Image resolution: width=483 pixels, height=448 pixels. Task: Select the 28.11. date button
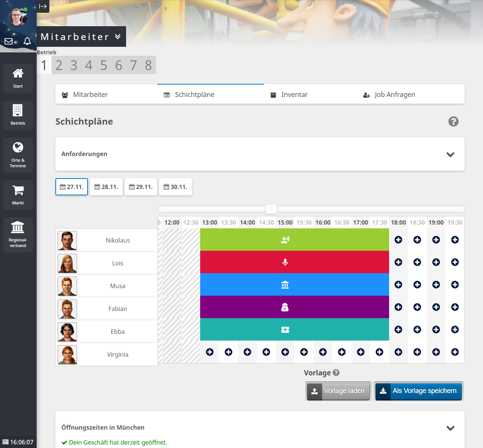106,187
